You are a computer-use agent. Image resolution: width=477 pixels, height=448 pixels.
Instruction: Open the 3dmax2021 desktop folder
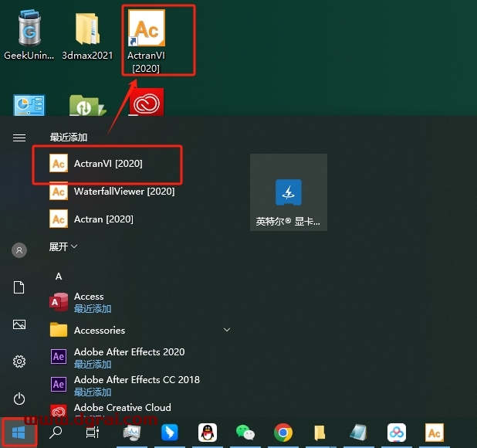(87, 35)
